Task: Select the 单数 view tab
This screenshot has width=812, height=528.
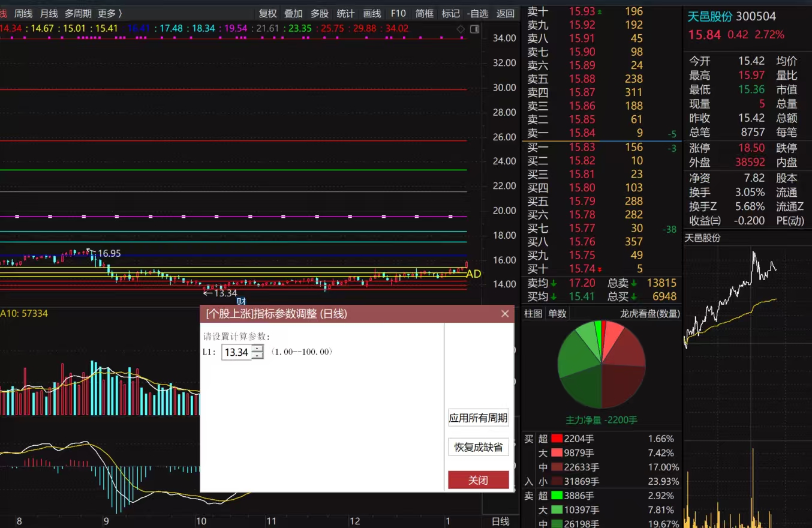Action: coord(557,314)
